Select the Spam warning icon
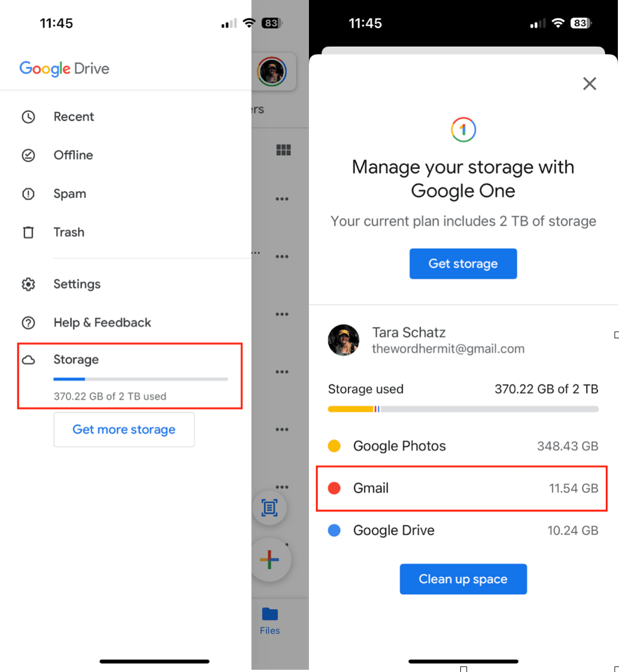This screenshot has width=619, height=672. click(x=28, y=194)
